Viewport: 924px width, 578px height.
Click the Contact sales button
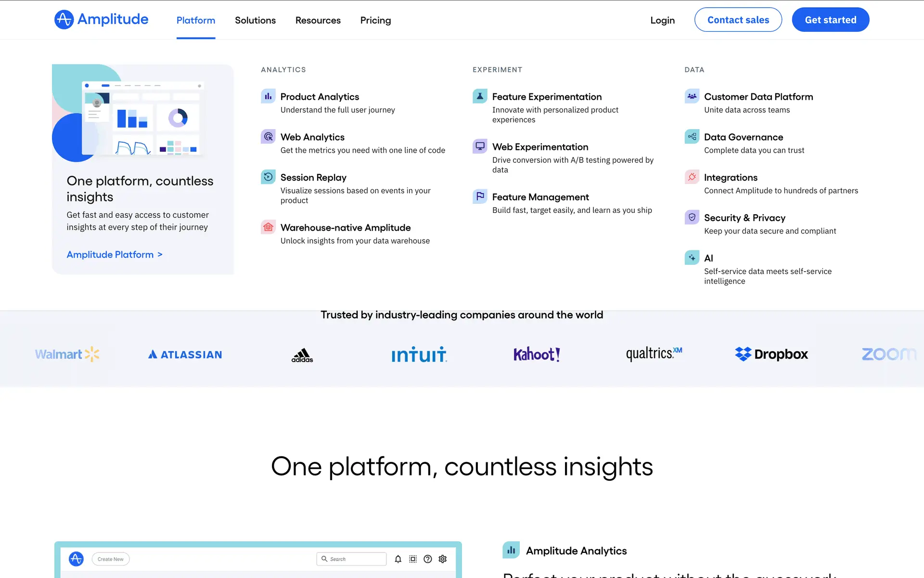[738, 20]
